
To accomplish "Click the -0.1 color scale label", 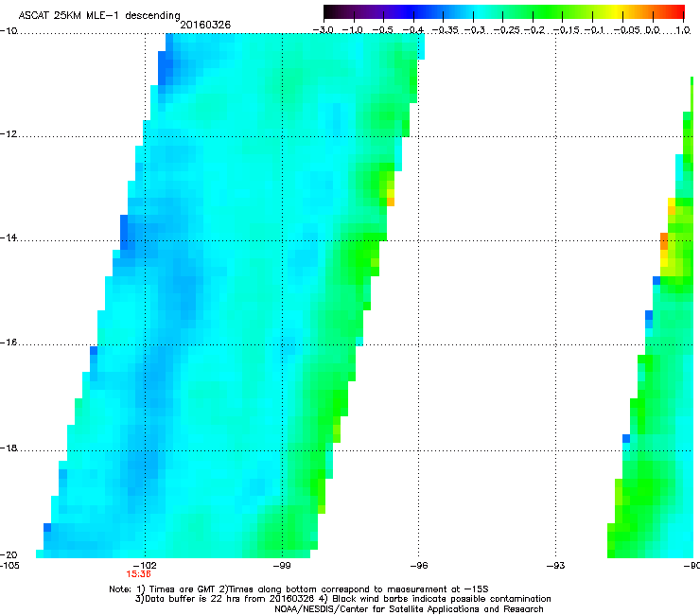I will click(x=594, y=30).
